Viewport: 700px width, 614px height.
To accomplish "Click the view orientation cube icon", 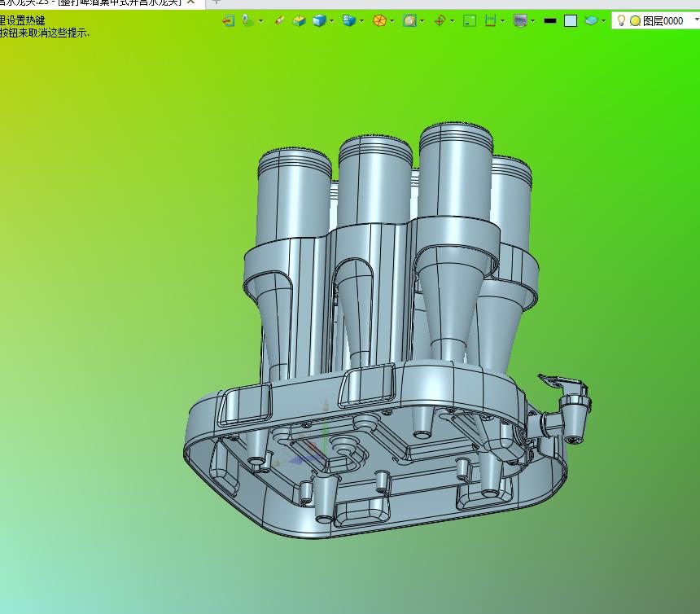I will tap(348, 20).
